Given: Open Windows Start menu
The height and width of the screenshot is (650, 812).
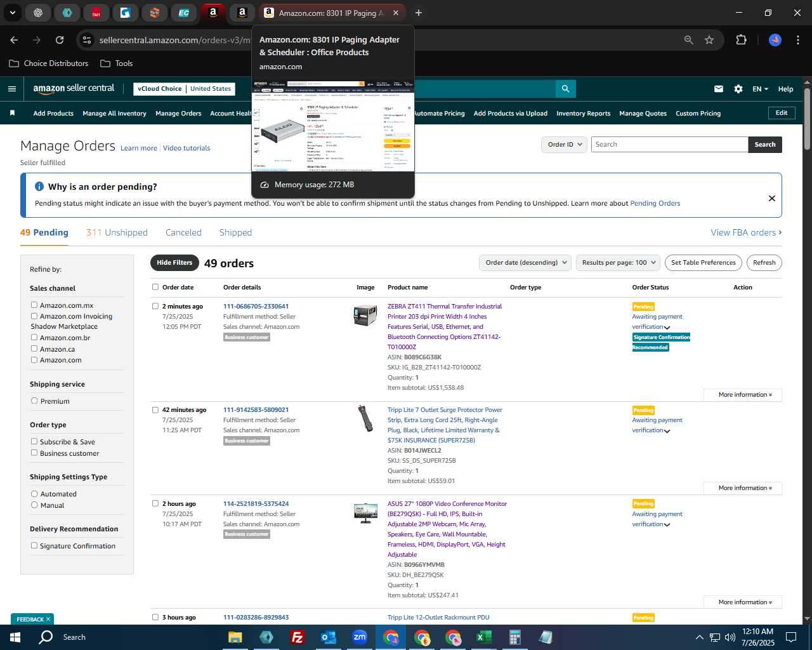Looking at the screenshot, I should 15,637.
